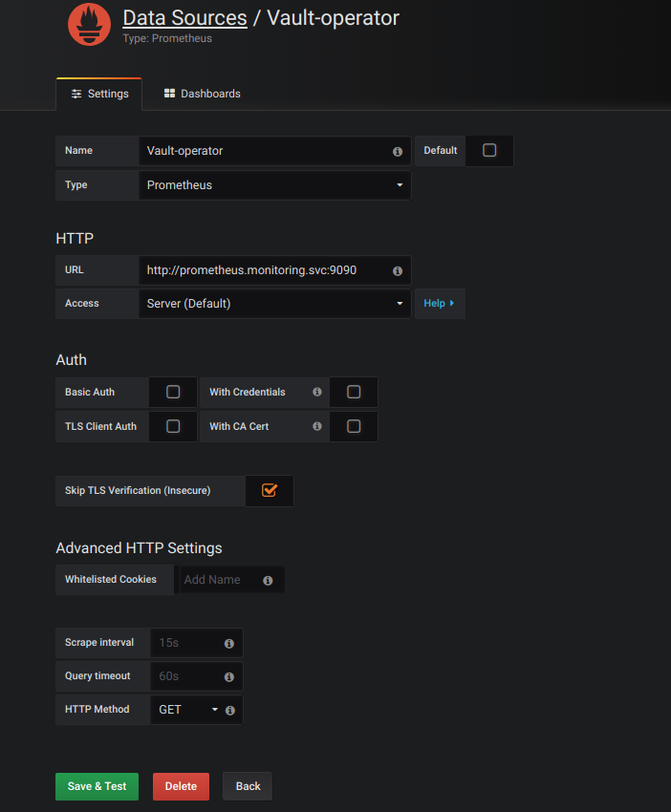Click Query timeout info icon
The image size is (671, 812).
(x=229, y=676)
